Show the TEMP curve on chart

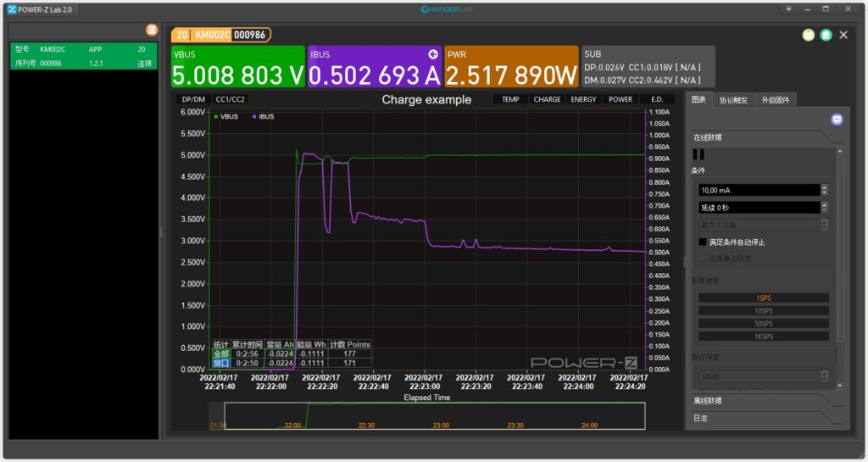(x=509, y=99)
